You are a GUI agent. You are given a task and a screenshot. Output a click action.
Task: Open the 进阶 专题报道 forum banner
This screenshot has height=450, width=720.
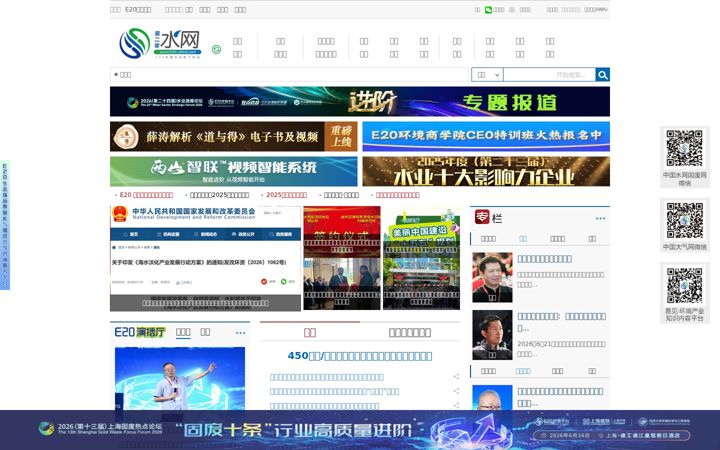tap(360, 101)
